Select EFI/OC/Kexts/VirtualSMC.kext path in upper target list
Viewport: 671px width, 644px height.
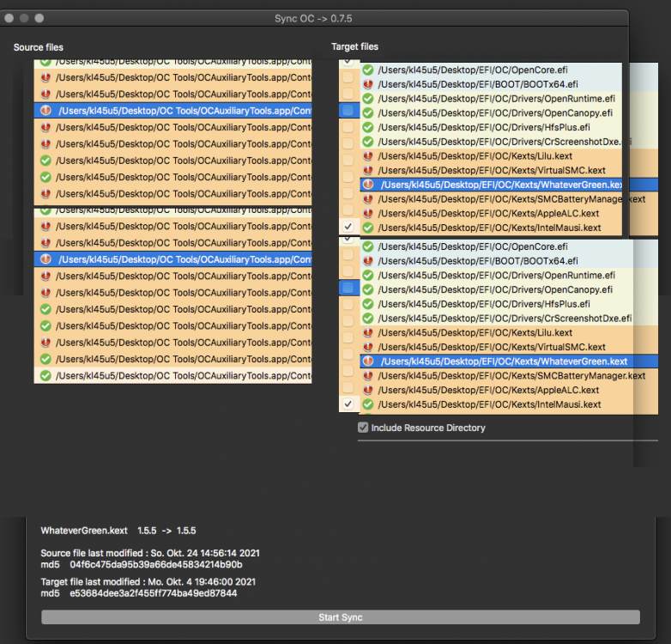(x=492, y=170)
